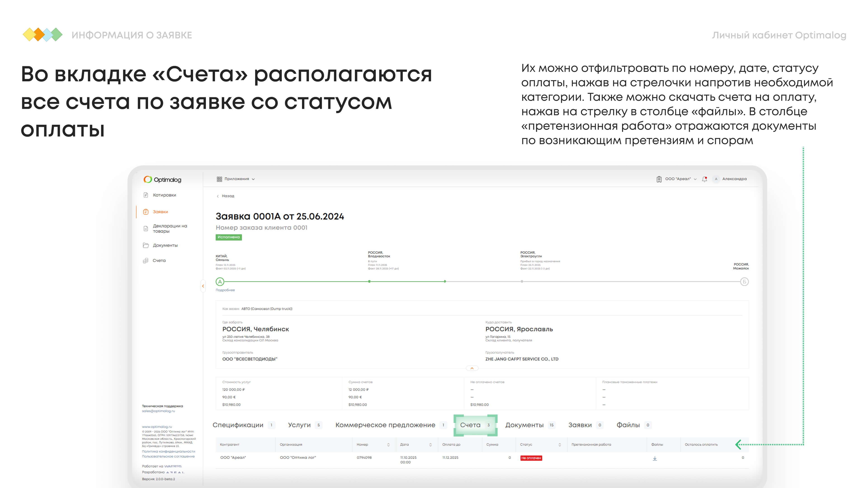
Task: Click route start point A marker
Action: click(x=220, y=282)
